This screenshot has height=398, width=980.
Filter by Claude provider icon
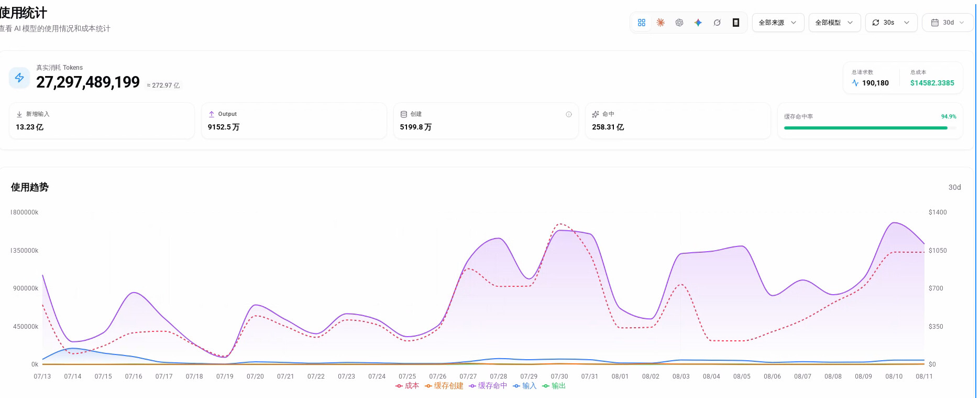660,23
